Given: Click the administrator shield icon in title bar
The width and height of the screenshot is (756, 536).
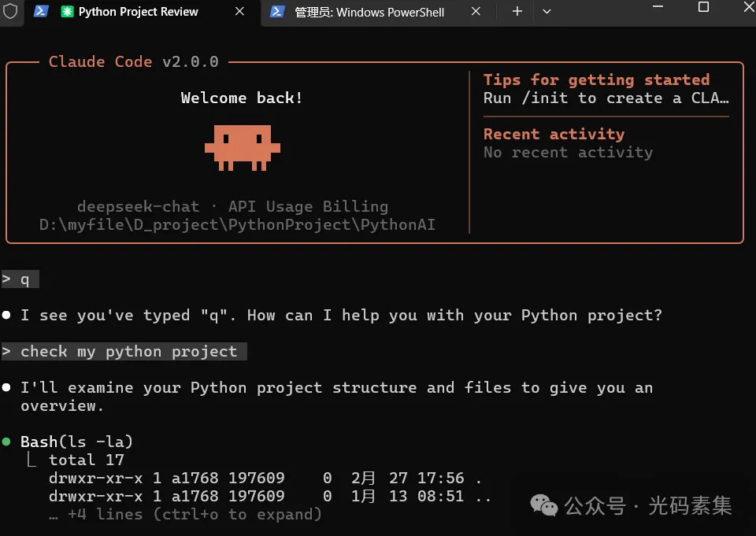Looking at the screenshot, I should [10, 12].
